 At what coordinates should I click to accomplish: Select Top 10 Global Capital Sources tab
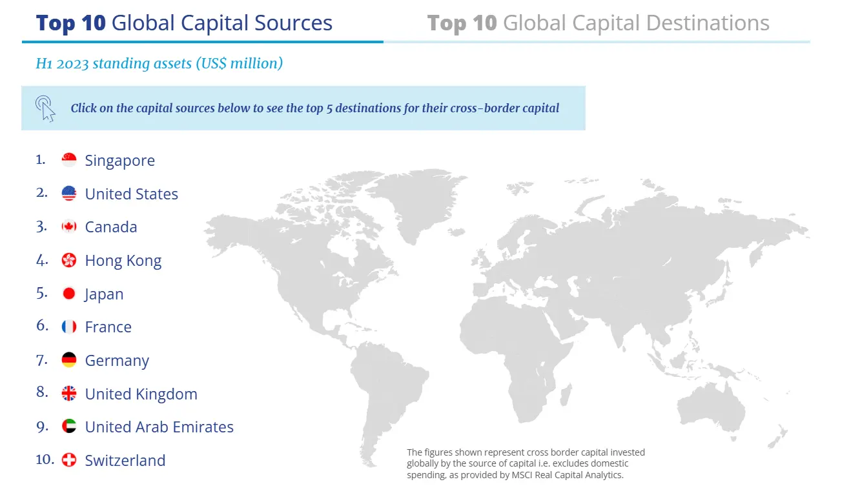tap(185, 23)
